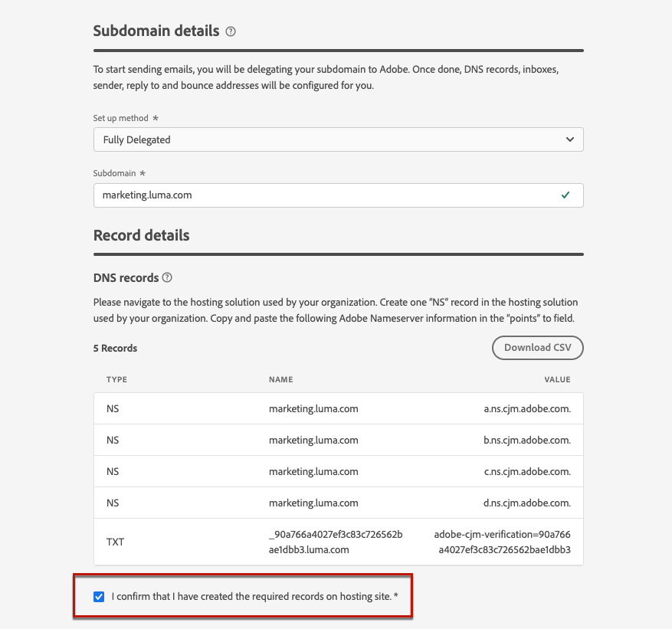Click the TYPE column header
This screenshot has height=629, width=672.
coord(116,380)
